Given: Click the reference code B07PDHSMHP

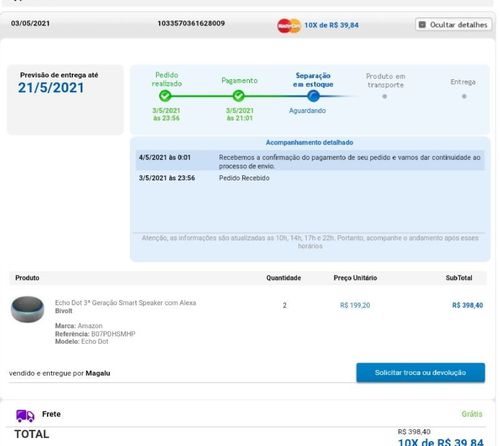Looking at the screenshot, I should (113, 334).
